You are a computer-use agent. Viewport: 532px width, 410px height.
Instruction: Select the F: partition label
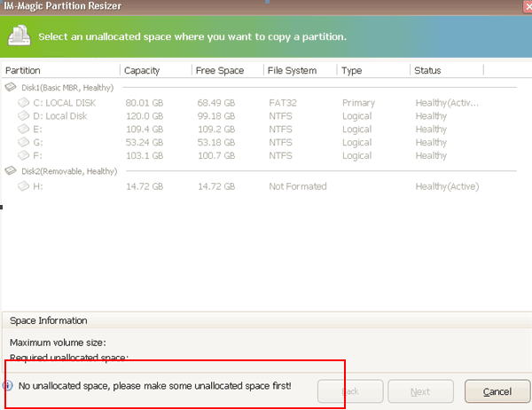tap(37, 155)
